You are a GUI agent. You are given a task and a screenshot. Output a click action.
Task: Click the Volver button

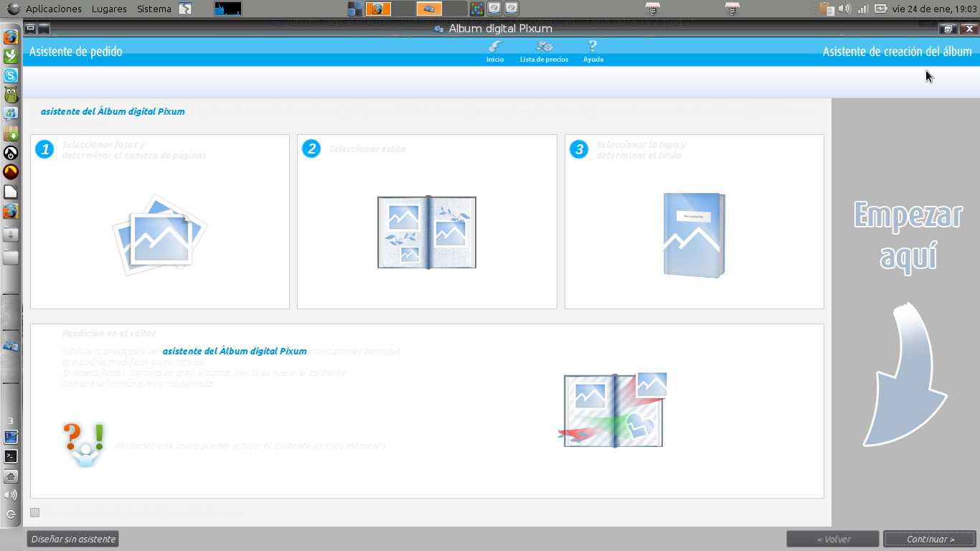pyautogui.click(x=833, y=539)
